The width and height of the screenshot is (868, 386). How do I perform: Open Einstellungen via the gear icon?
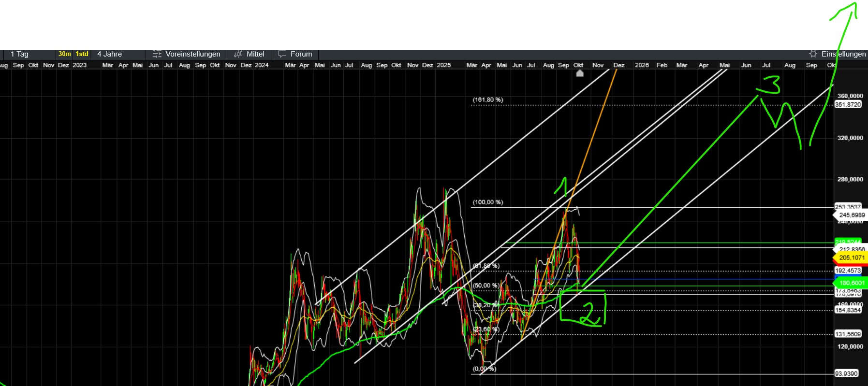coord(813,54)
